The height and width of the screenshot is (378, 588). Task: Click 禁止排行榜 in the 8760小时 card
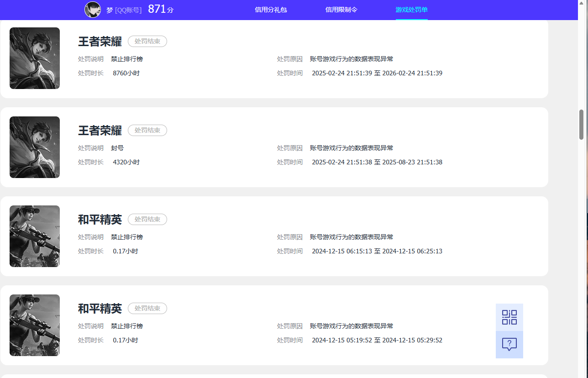[127, 59]
